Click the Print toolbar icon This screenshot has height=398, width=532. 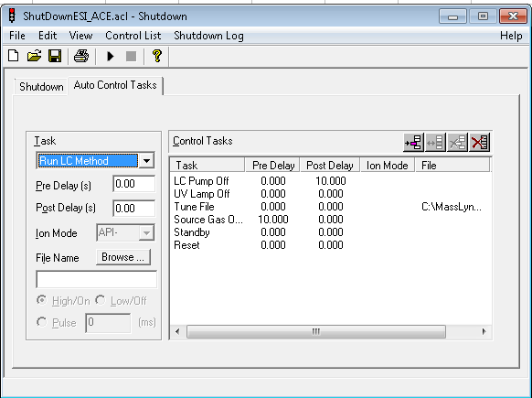tap(81, 56)
